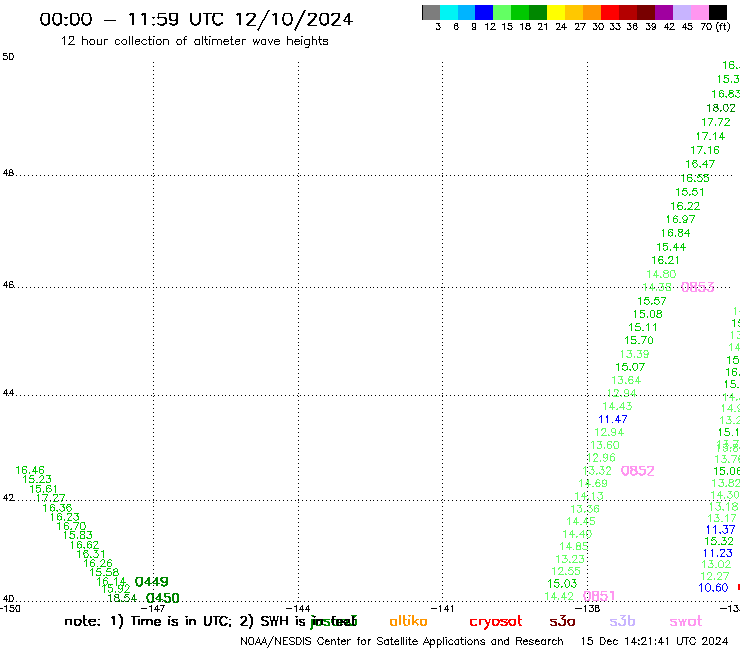Click the cyan swatch in the wave height legend
Viewport: 740px width, 650px height.
click(x=448, y=12)
